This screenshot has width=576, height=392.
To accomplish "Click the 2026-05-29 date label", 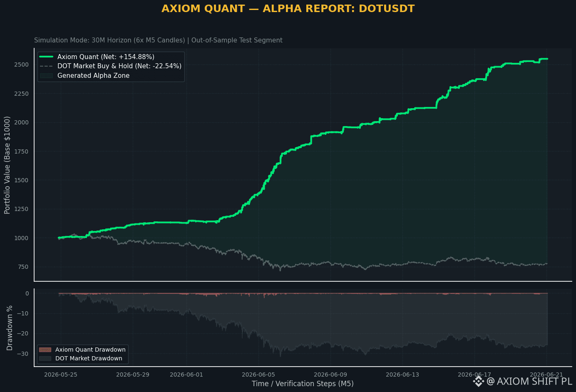I will [x=133, y=375].
